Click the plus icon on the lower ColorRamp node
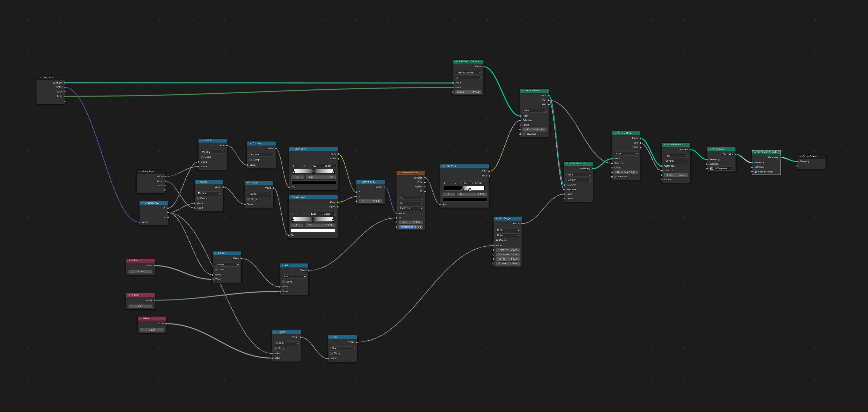 coord(292,214)
